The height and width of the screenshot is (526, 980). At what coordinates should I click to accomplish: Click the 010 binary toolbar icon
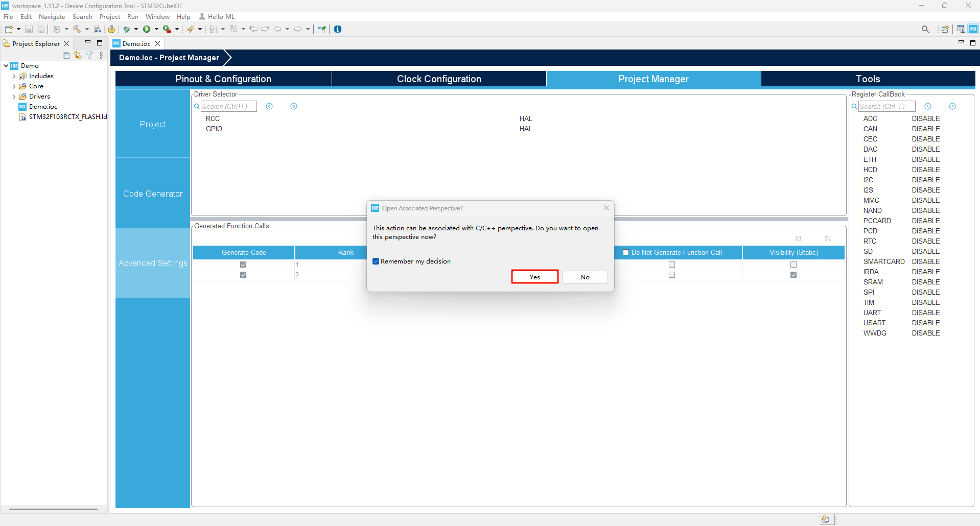[97, 29]
